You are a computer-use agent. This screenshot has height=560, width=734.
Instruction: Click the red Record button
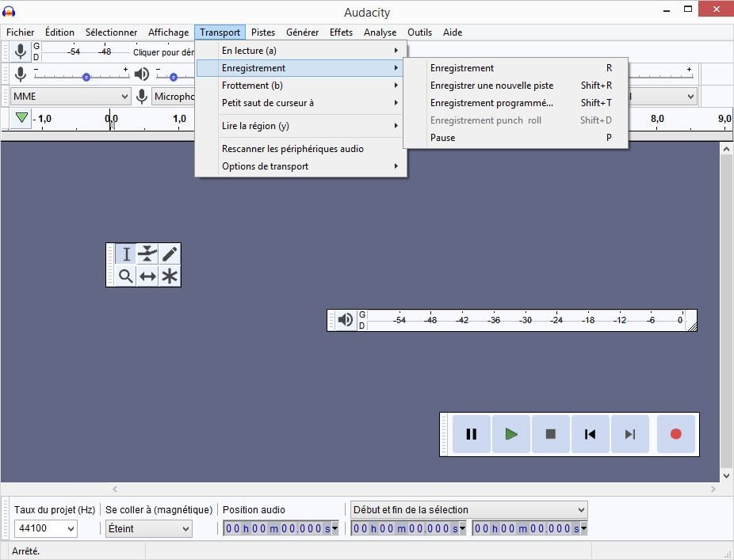[675, 434]
